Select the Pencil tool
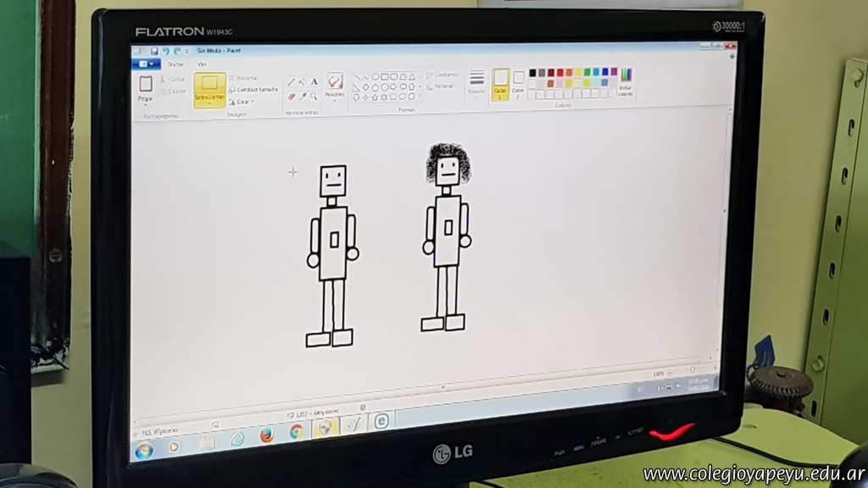The image size is (868, 488). 292,82
